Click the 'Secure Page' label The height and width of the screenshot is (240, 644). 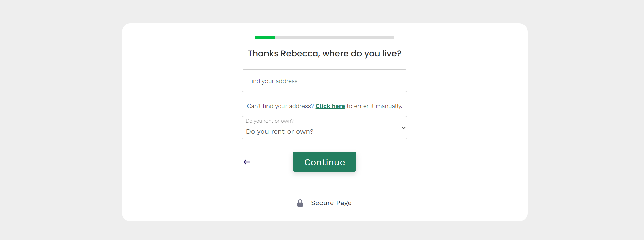click(331, 203)
